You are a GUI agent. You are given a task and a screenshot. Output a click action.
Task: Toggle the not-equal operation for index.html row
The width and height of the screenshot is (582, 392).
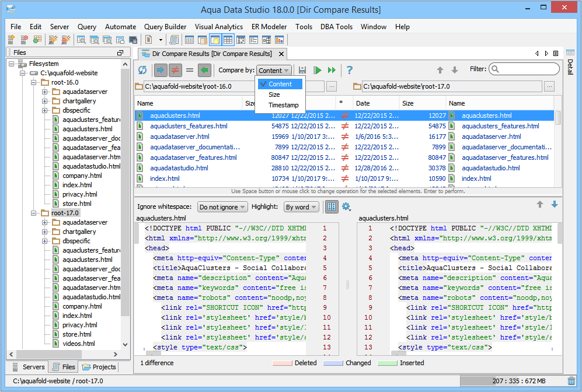point(345,178)
